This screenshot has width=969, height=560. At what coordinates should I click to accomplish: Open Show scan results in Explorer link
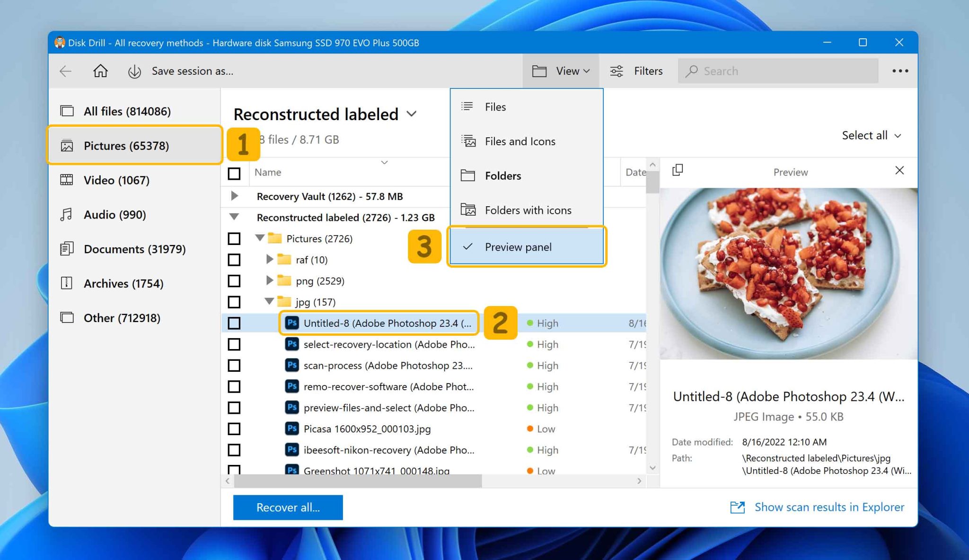point(828,507)
